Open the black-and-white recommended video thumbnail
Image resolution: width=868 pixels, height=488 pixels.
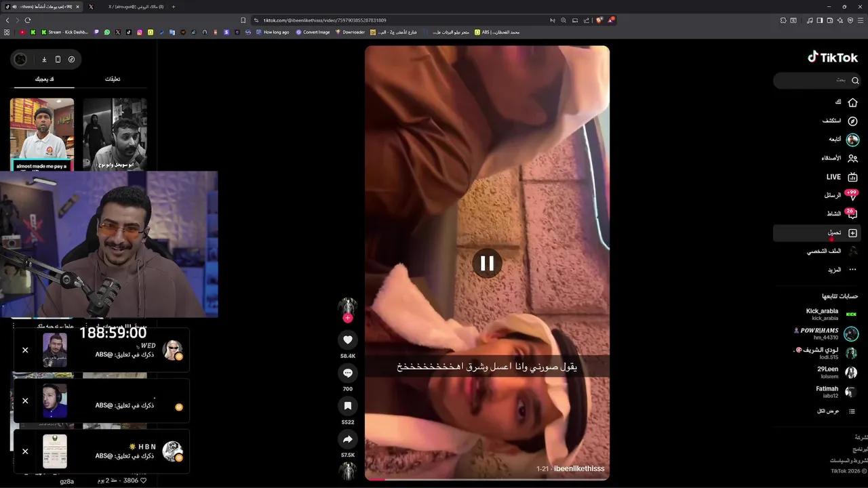coord(115,134)
